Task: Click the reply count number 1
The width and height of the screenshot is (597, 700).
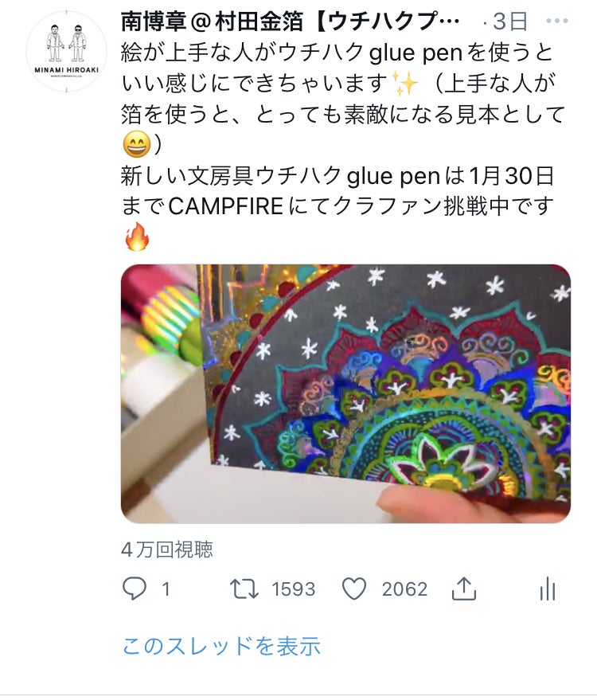Action: coord(166,589)
